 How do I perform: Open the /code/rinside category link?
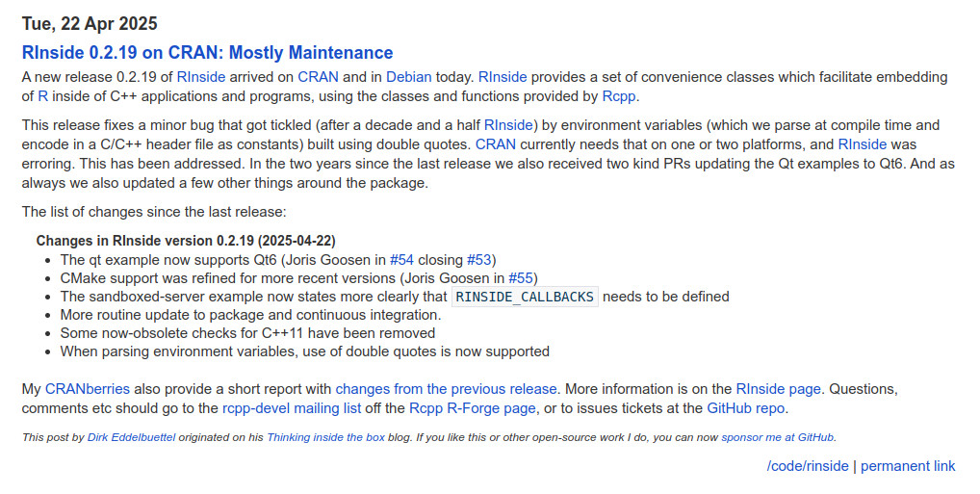pyautogui.click(x=808, y=466)
